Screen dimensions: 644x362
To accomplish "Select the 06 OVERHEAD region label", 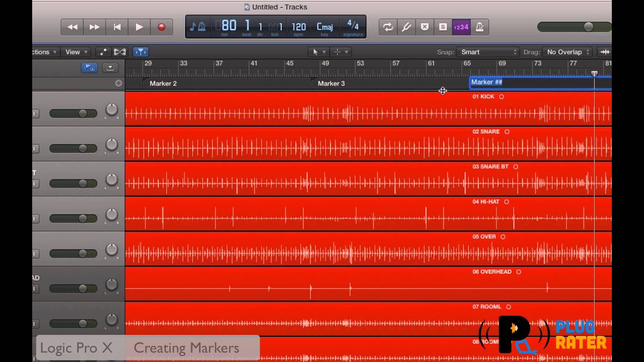I will [492, 271].
